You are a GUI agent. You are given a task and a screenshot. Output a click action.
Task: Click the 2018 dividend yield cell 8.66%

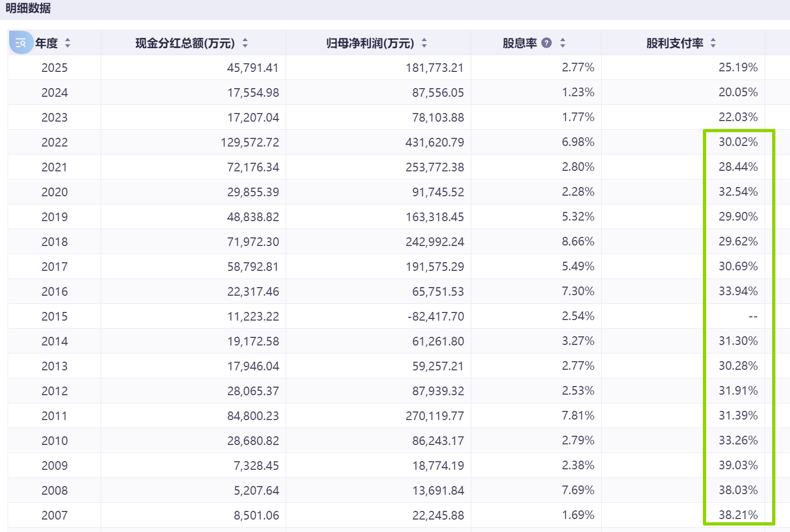point(578,242)
